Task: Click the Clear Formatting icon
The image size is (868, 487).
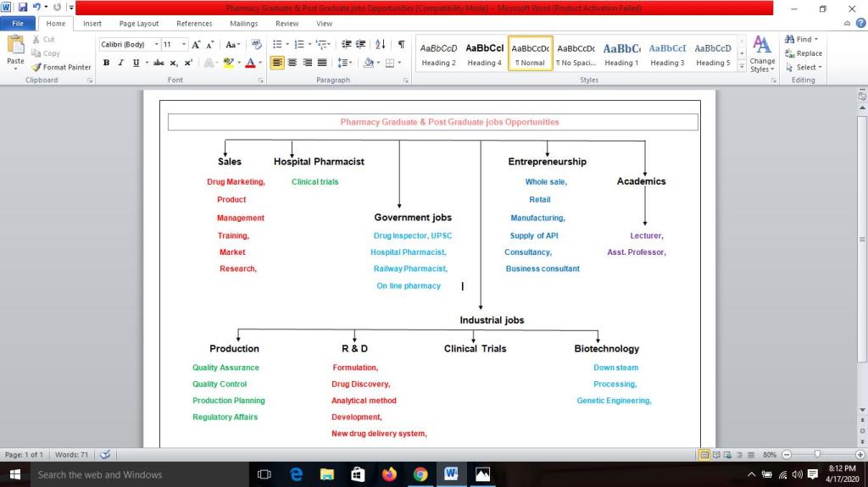Action: (256, 44)
